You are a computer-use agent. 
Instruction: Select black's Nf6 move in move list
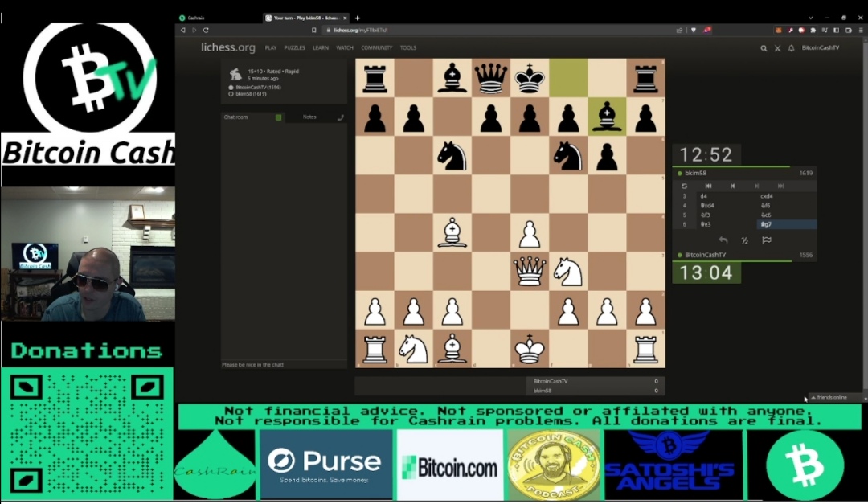click(x=785, y=206)
